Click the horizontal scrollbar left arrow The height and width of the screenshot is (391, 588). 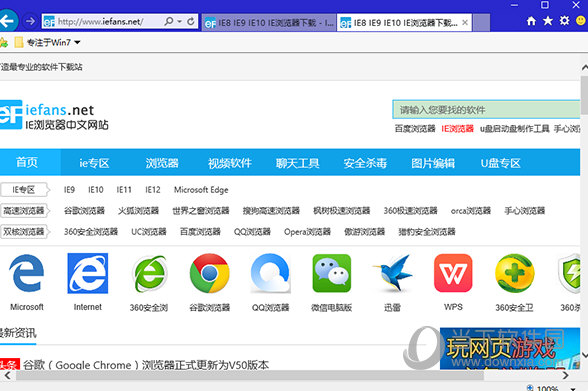tap(7, 376)
